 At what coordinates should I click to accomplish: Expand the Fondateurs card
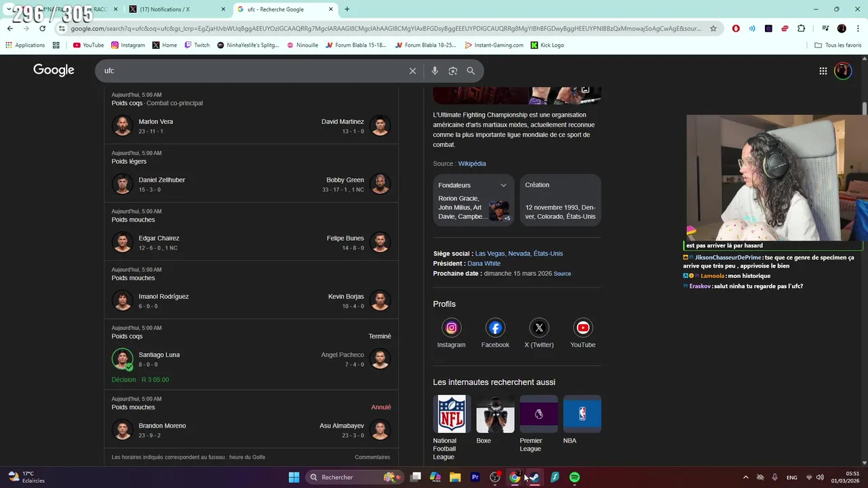503,185
